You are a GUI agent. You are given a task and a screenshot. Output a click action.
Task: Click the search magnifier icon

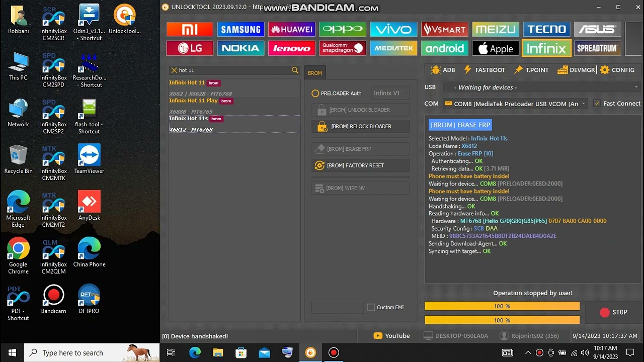point(295,70)
